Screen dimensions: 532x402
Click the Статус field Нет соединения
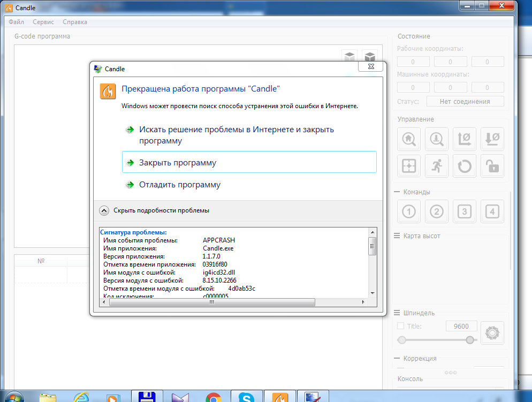click(465, 101)
